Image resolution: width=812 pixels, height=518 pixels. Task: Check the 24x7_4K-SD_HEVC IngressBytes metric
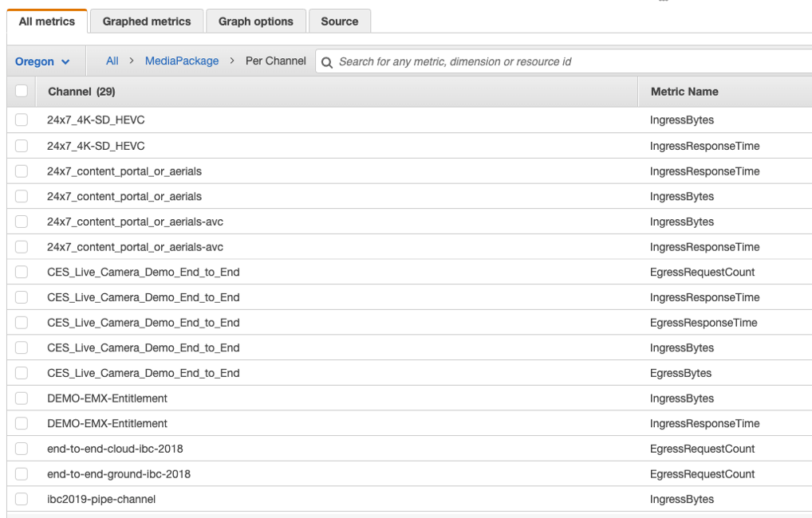pos(21,120)
